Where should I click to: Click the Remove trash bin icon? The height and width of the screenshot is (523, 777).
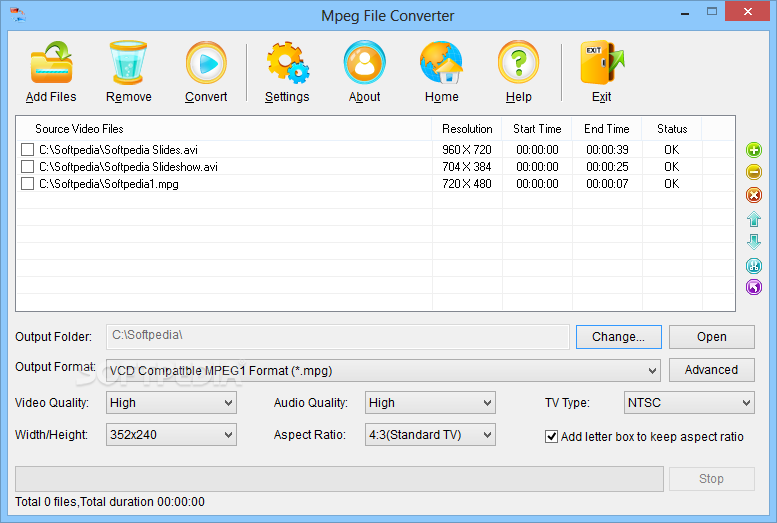(x=128, y=62)
